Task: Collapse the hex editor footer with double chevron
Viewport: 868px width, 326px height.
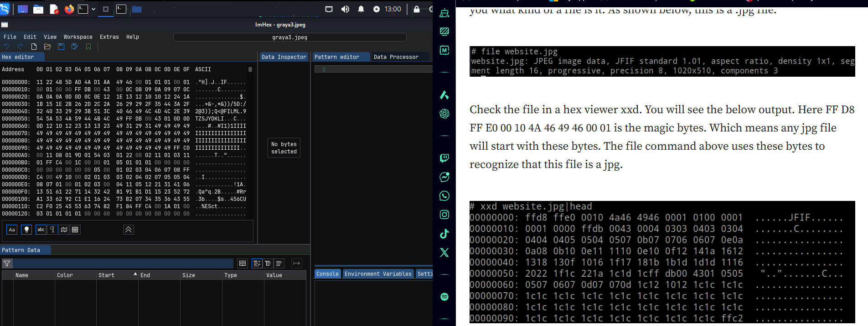Action: click(x=129, y=230)
